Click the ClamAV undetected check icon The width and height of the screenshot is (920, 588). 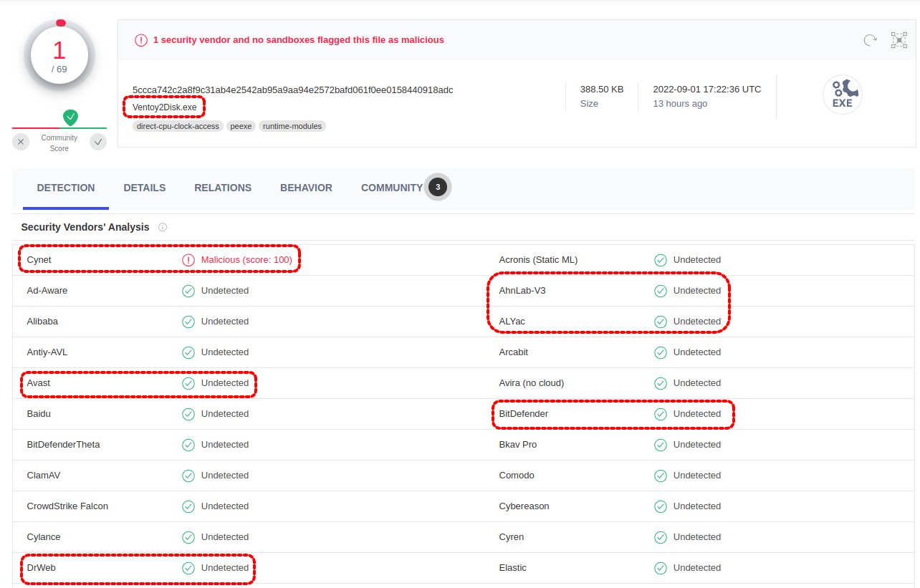click(x=188, y=476)
